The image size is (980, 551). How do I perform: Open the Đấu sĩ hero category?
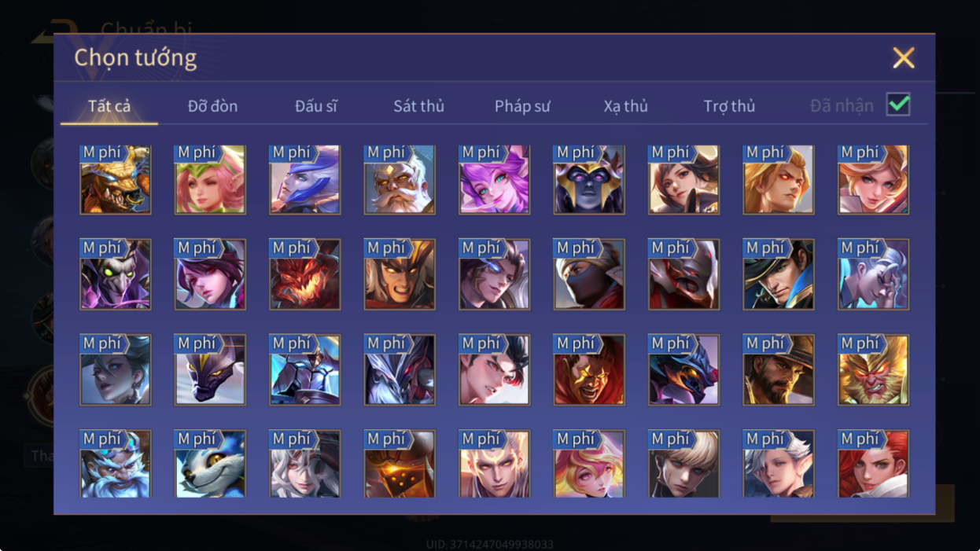click(x=316, y=106)
